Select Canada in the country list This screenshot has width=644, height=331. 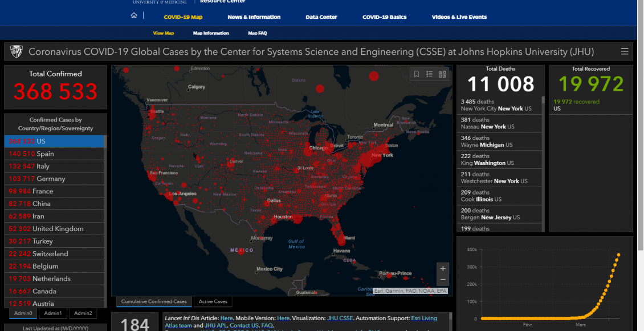[54, 291]
